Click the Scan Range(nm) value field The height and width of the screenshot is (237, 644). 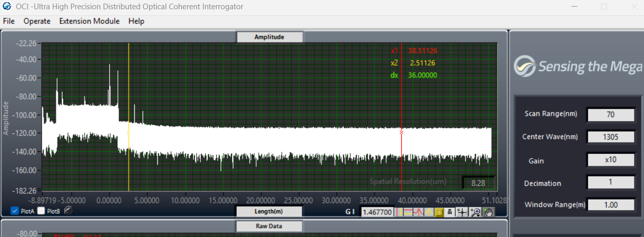pos(610,114)
